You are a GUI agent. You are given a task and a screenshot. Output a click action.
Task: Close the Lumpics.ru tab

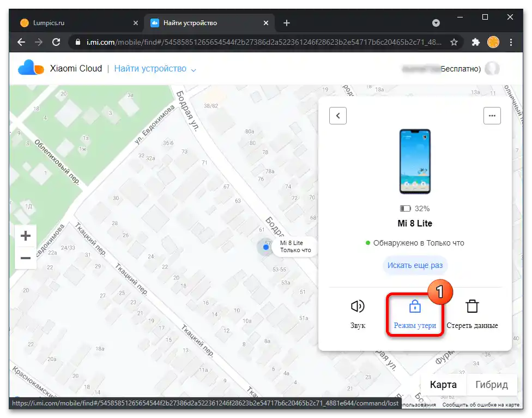point(136,23)
